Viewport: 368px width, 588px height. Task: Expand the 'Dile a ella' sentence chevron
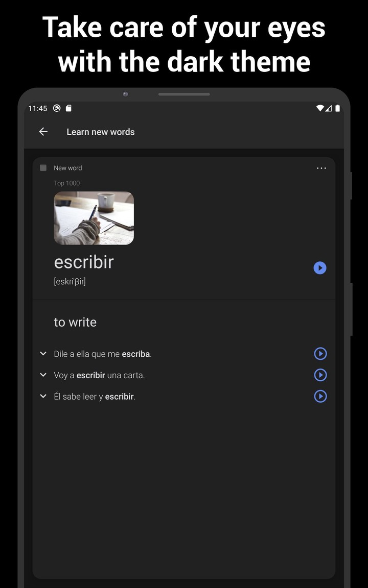coord(43,354)
